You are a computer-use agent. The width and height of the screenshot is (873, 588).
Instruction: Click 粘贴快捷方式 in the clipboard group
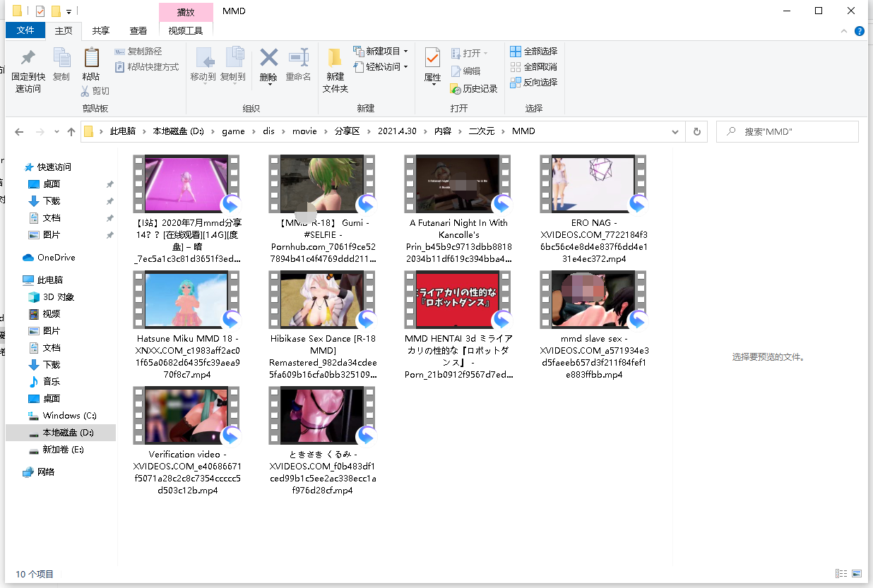[147, 67]
